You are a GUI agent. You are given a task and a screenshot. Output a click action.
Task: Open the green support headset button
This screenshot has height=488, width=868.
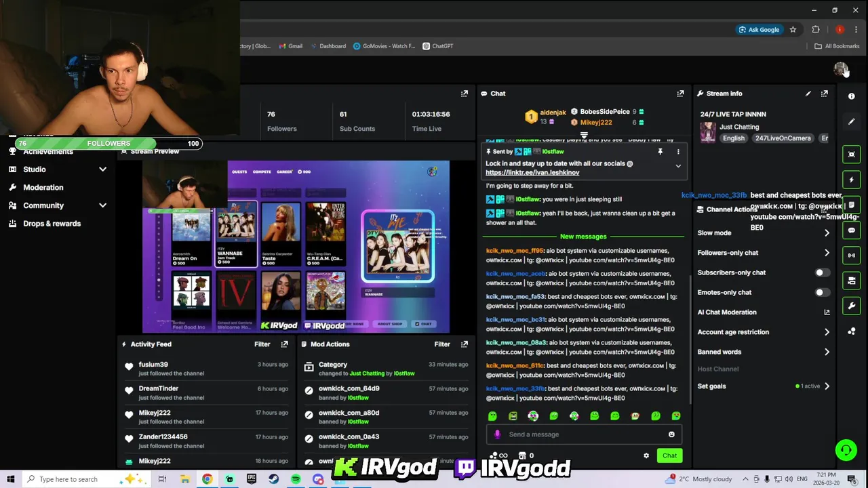point(846,450)
